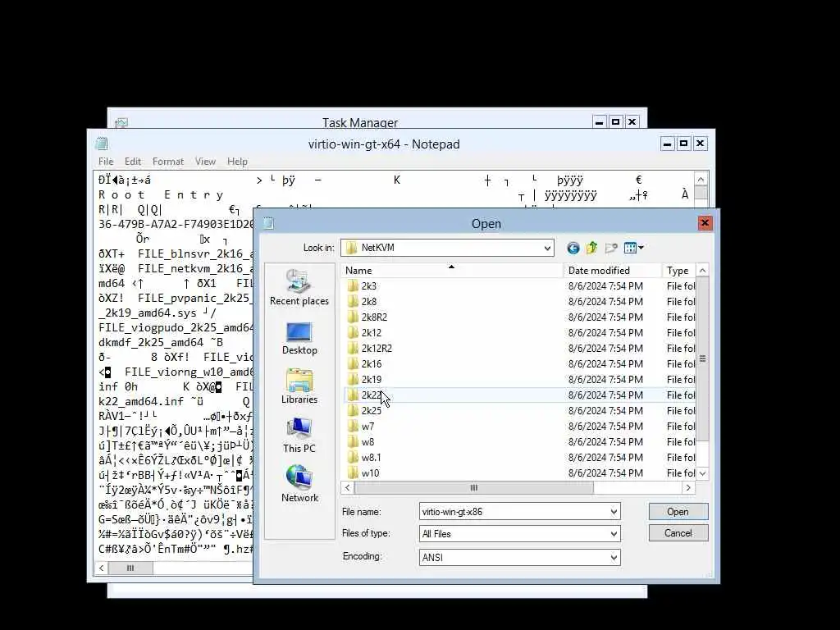Screen dimensions: 840x630
Task: Open the Format menu in Notepad
Action: click(x=167, y=162)
